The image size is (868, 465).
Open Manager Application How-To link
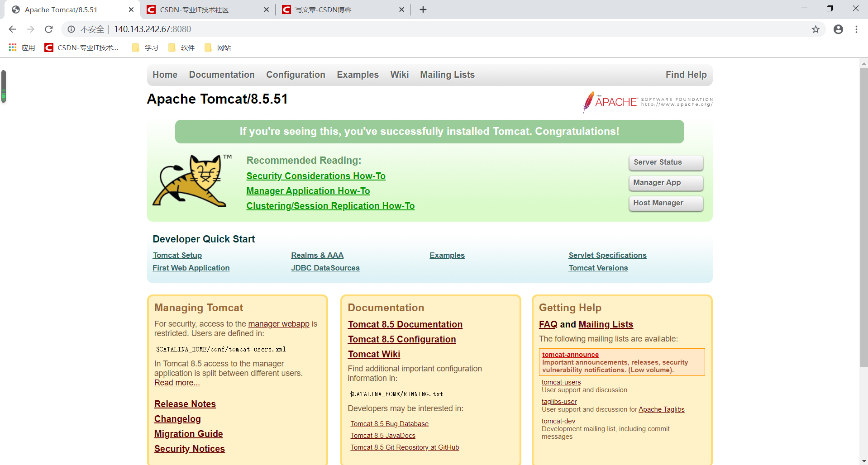click(x=308, y=191)
